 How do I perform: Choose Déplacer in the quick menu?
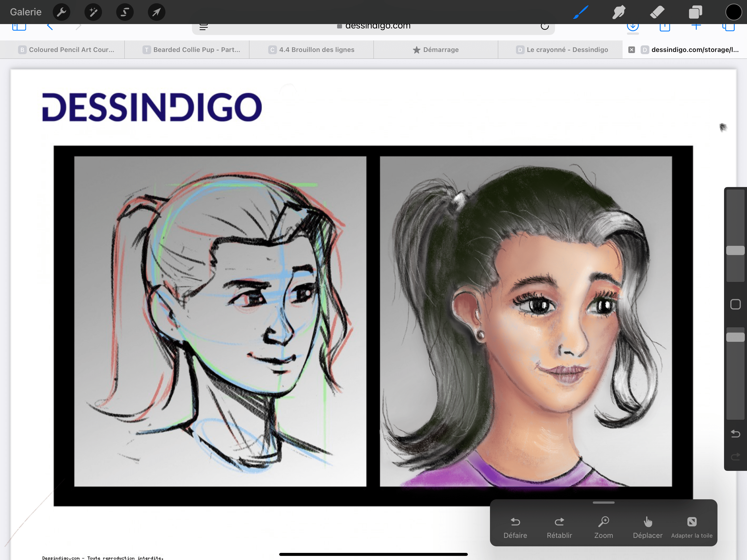click(647, 527)
